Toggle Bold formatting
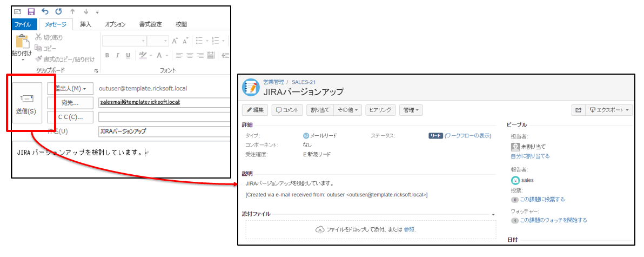This screenshot has width=644, height=257. 107,56
